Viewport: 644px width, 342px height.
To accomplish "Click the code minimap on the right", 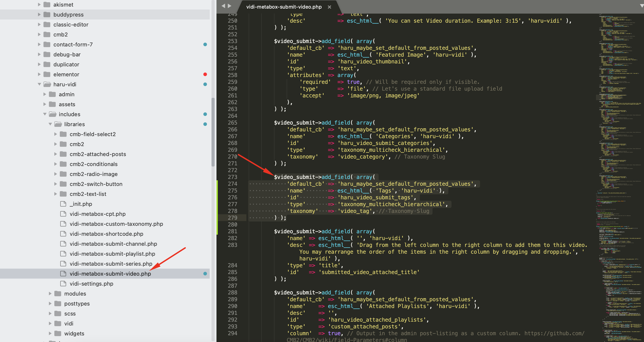I will click(620, 178).
